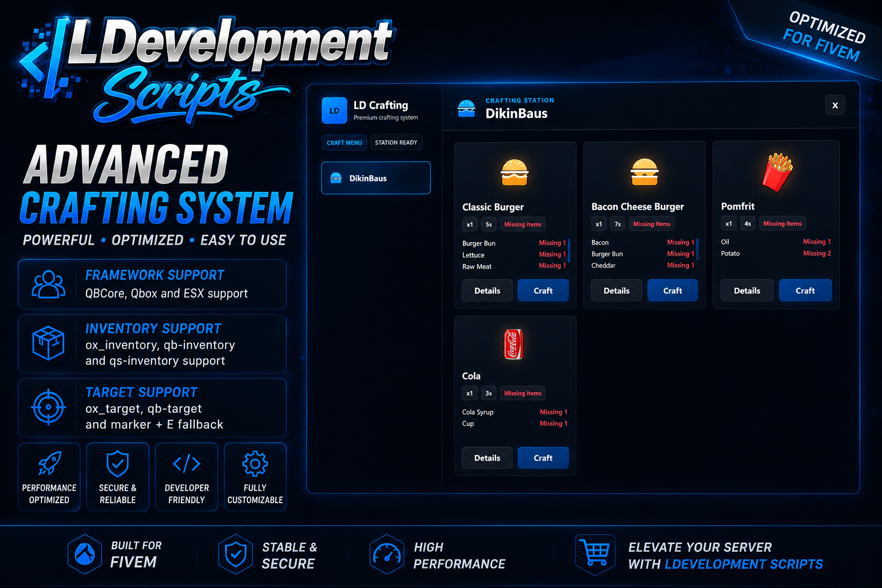Click the Fully Customizable gear icon
Screen dimensions: 882x588
pos(255,463)
